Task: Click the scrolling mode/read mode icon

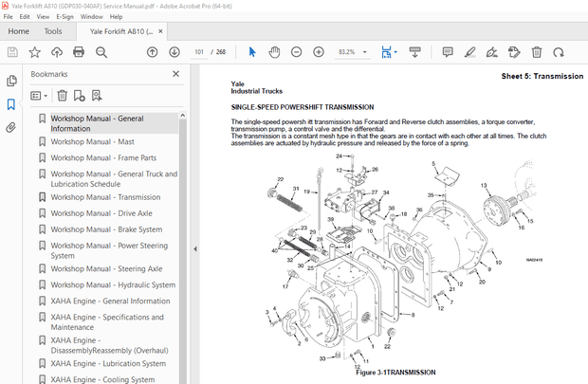Action: 414,52
